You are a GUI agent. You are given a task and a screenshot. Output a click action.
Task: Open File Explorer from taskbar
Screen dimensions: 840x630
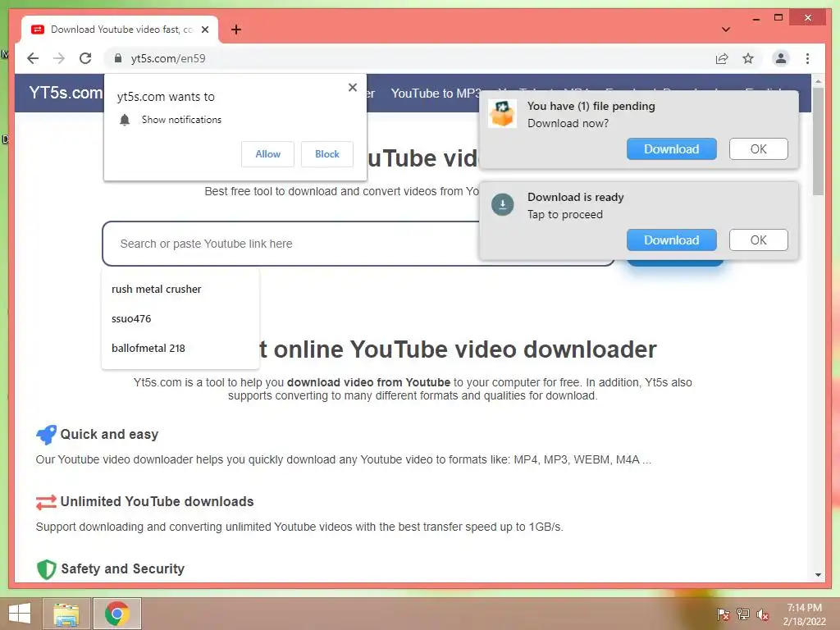click(66, 614)
